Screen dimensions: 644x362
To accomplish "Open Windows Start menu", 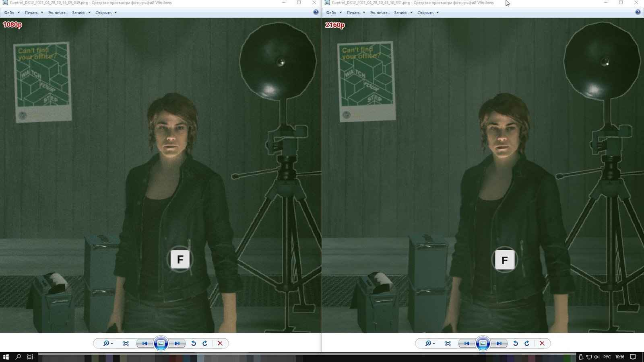I will pos(6,357).
